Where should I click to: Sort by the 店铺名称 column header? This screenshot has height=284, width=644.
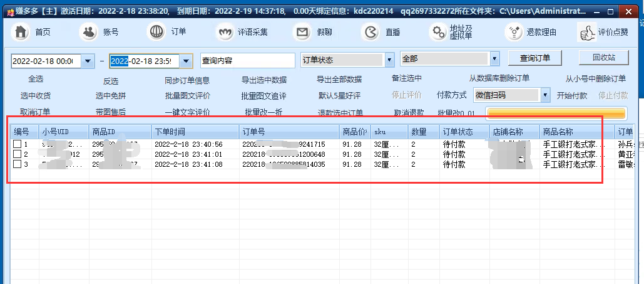pos(514,132)
